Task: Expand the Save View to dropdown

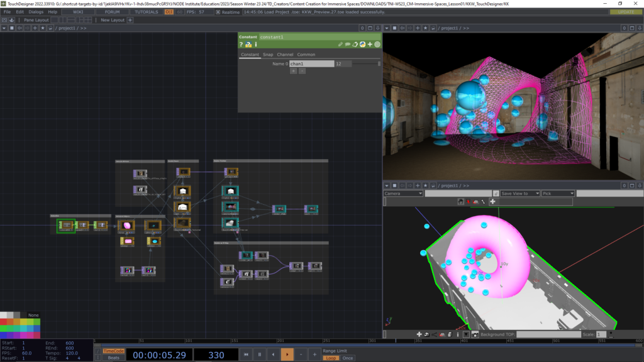Action: [x=520, y=194]
